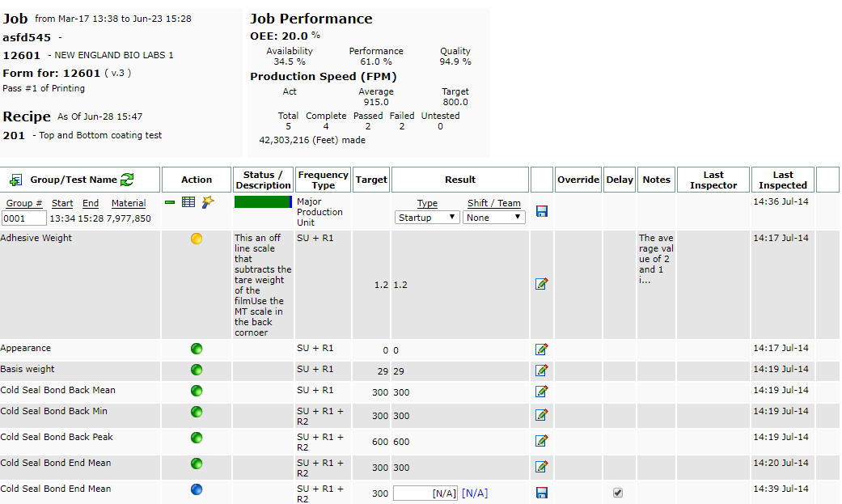This screenshot has height=504, width=842.
Task: Click the add group icon beside Group/Test Name
Action: tap(16, 180)
